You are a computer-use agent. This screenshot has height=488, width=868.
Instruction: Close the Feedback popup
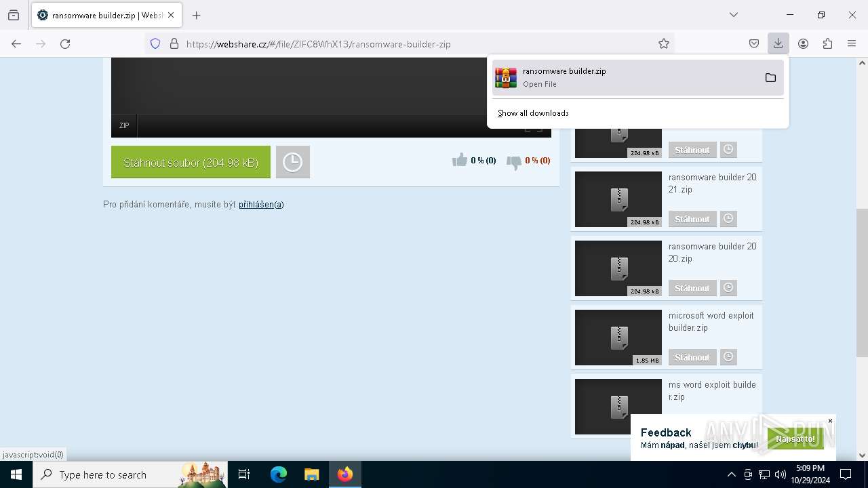830,421
